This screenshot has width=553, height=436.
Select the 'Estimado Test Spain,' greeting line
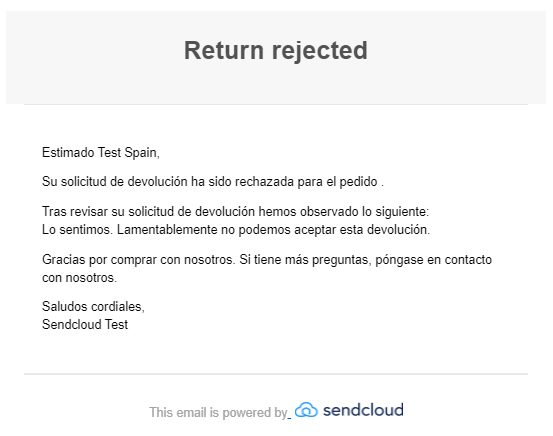click(101, 153)
